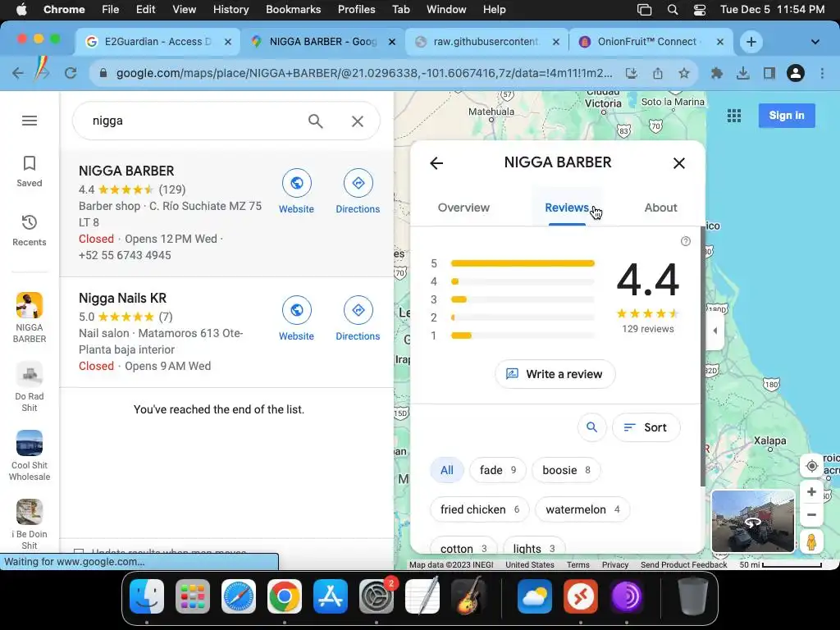Open the Terms link
Viewport: 840px width, 630px height.
tap(578, 564)
